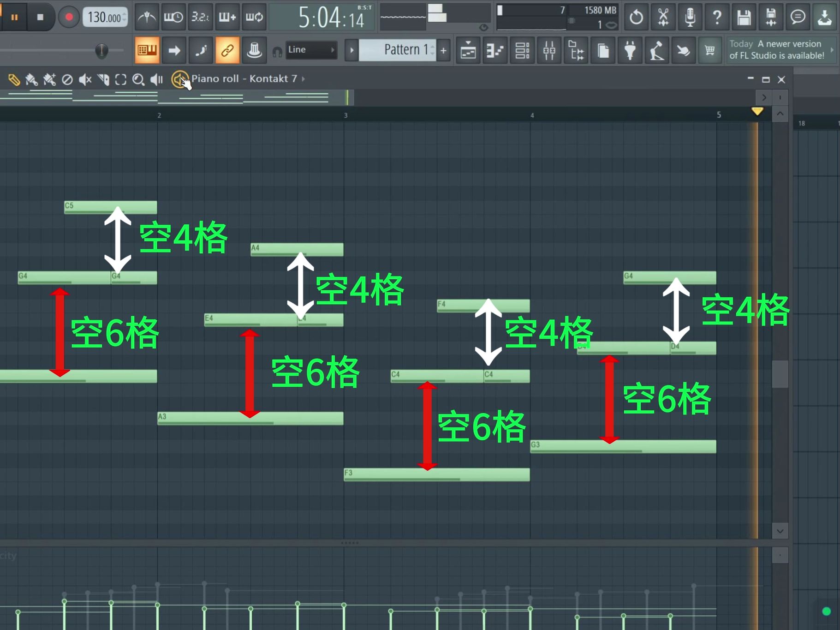Toggle auto scrolling arrow button

point(174,50)
